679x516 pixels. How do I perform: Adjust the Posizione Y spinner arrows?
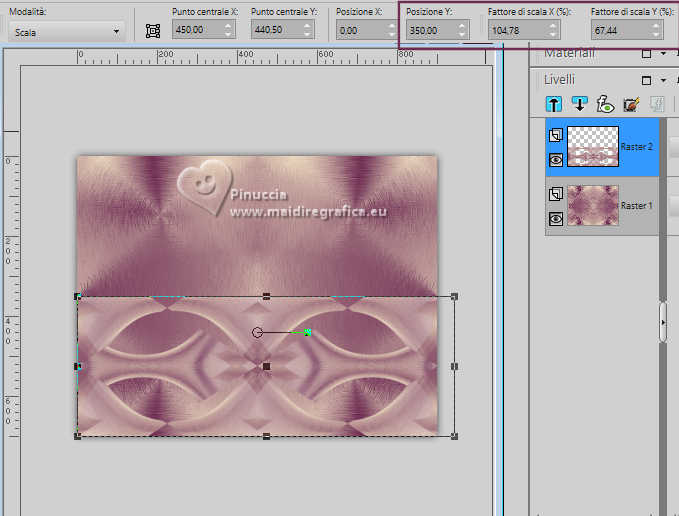[x=462, y=30]
